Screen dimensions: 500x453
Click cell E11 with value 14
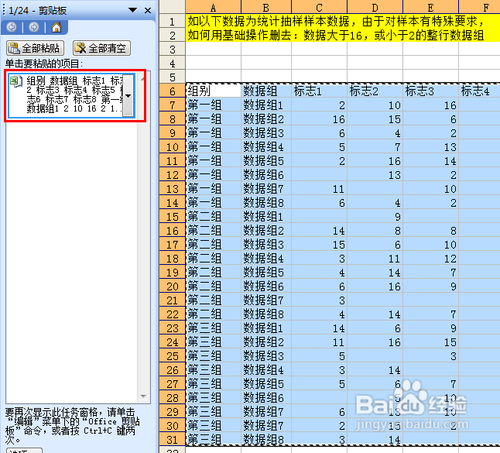coord(431,161)
